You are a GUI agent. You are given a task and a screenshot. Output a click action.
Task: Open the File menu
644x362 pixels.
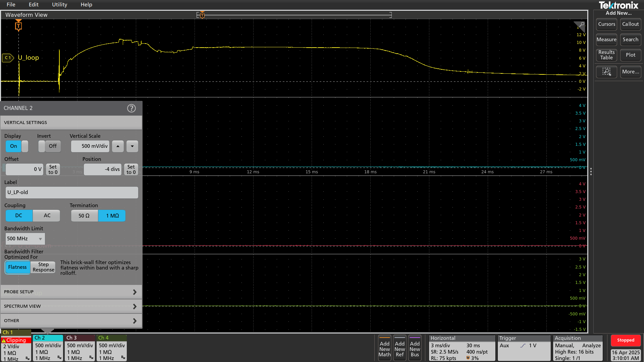pyautogui.click(x=11, y=5)
